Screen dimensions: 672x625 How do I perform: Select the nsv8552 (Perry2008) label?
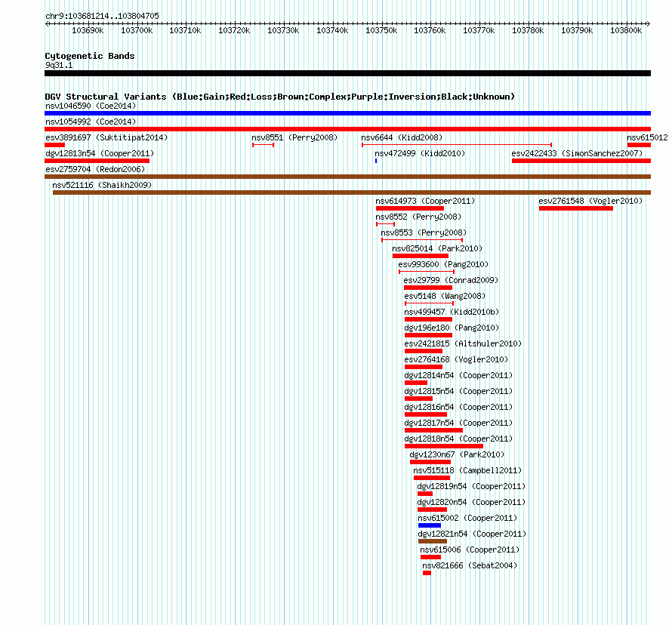418,217
